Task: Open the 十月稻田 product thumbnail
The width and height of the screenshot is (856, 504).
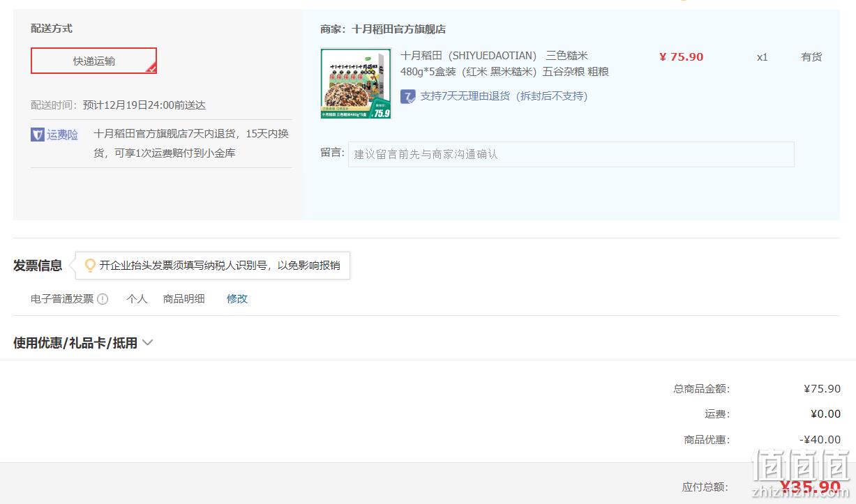Action: tap(356, 84)
